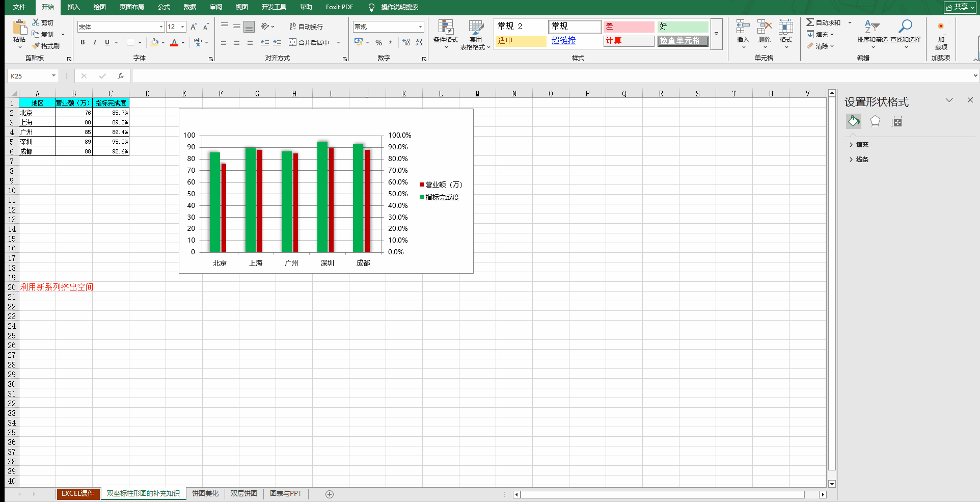Select the Size and Properties icon in pane
This screenshot has height=502, width=980.
click(896, 121)
